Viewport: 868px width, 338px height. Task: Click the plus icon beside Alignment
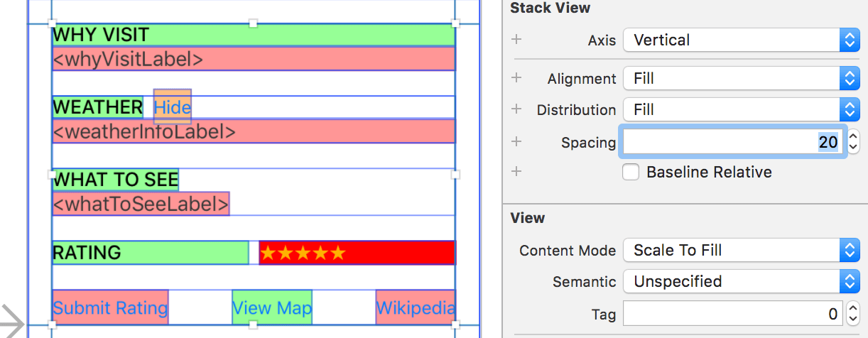pyautogui.click(x=516, y=78)
